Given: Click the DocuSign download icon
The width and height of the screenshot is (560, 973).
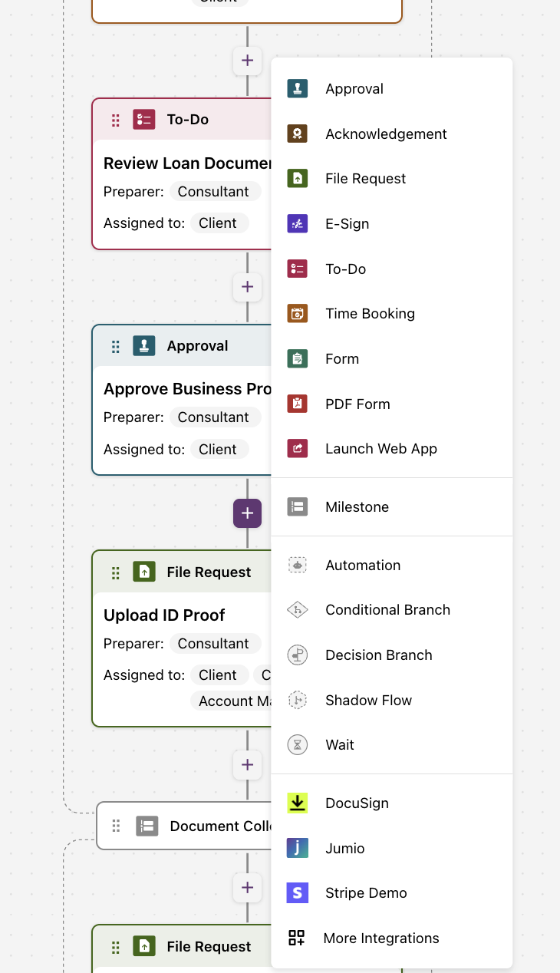Looking at the screenshot, I should click(x=298, y=803).
